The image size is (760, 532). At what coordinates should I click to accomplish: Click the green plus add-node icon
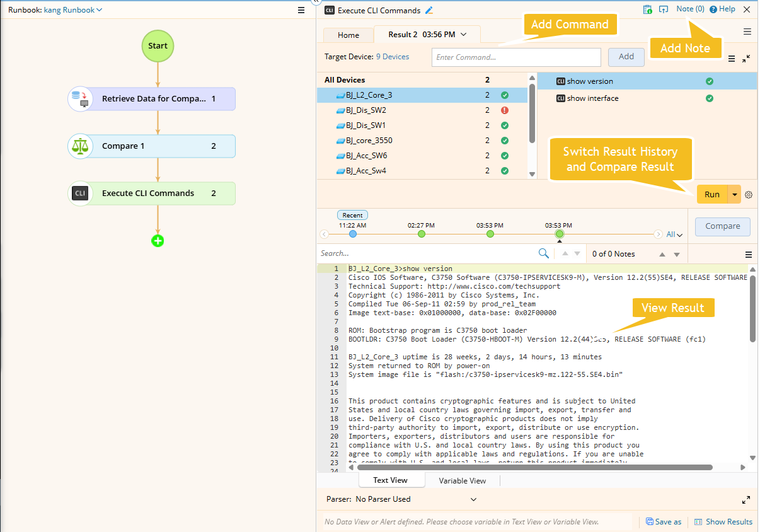158,240
